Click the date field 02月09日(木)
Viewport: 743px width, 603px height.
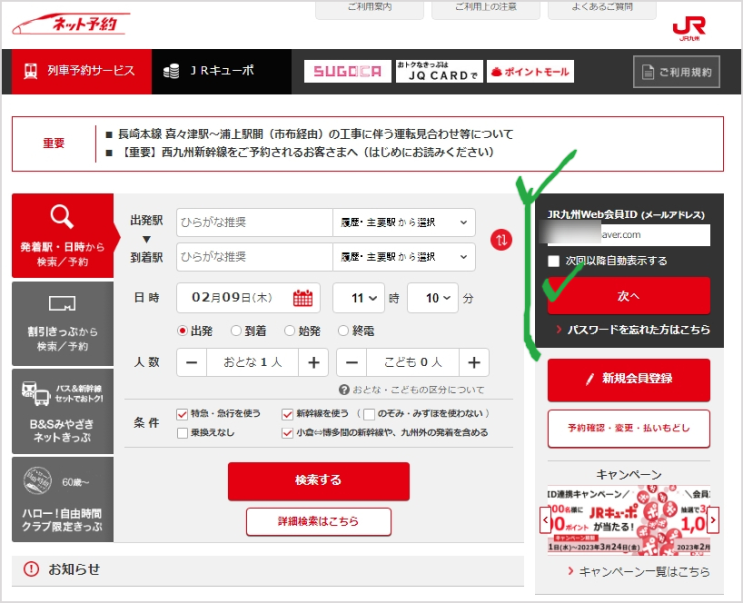[248, 298]
